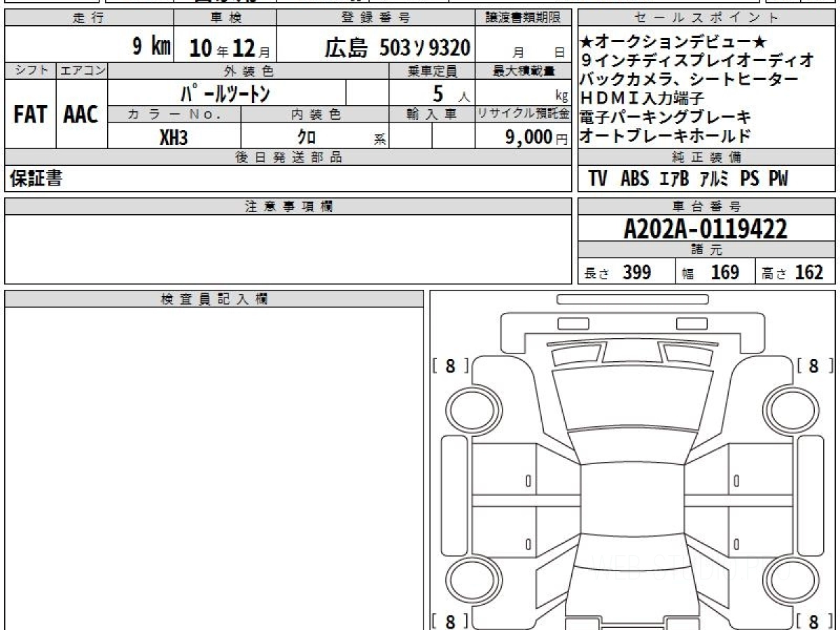Select the HDMI入力端子 line

(x=642, y=98)
